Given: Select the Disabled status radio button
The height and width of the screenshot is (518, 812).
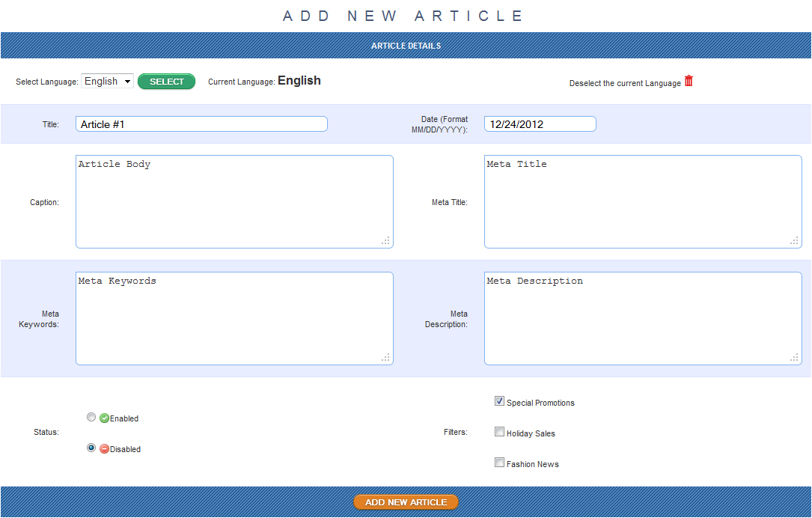Looking at the screenshot, I should click(x=91, y=448).
